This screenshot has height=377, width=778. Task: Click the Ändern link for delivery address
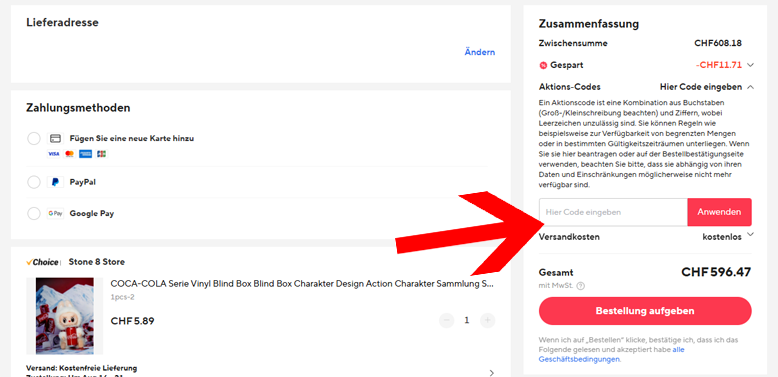tap(479, 52)
